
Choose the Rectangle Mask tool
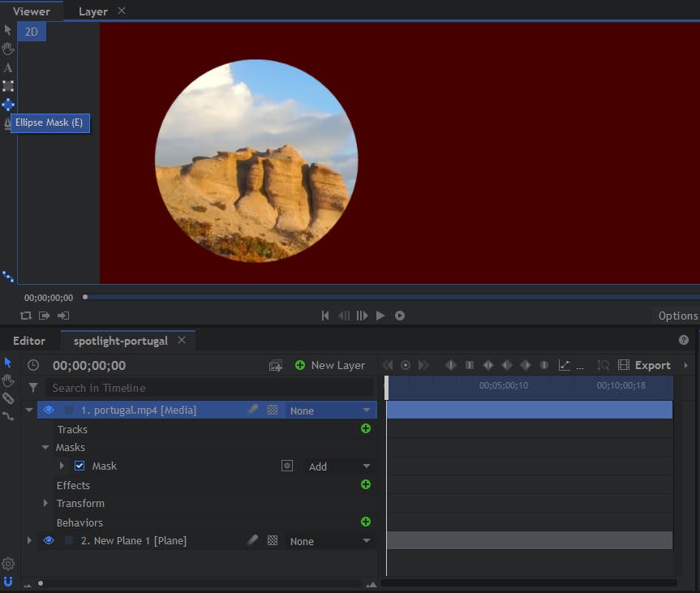(8, 86)
